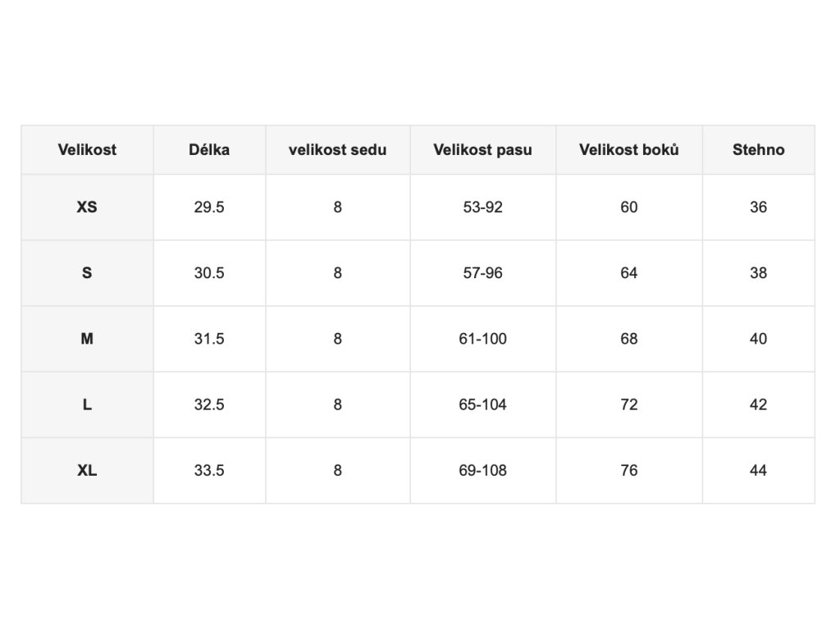This screenshot has width=840, height=630.
Task: Click the Stehno column header
Action: [x=758, y=150]
